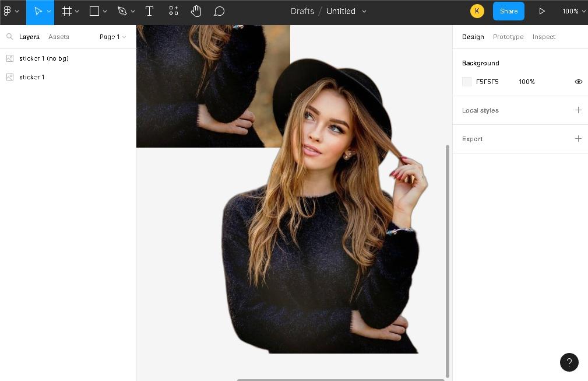This screenshot has height=381, width=588.
Task: Open the Figma main menu
Action: coord(10,11)
